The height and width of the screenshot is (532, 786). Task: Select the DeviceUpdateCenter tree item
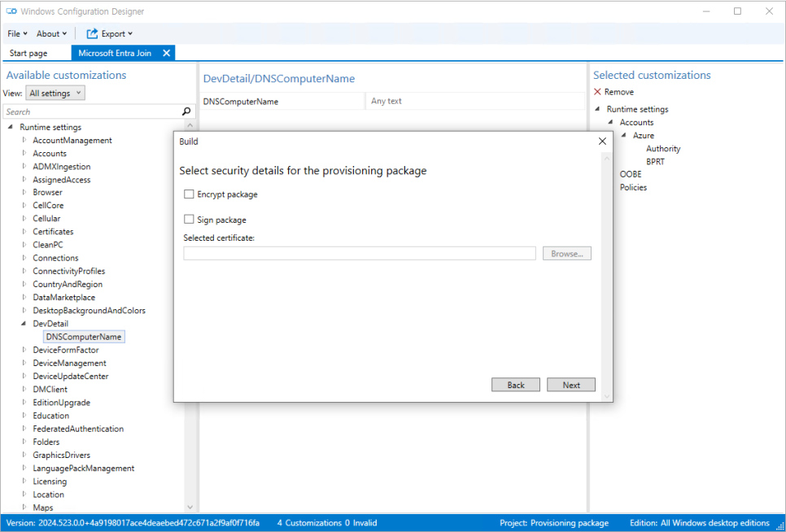pos(71,376)
